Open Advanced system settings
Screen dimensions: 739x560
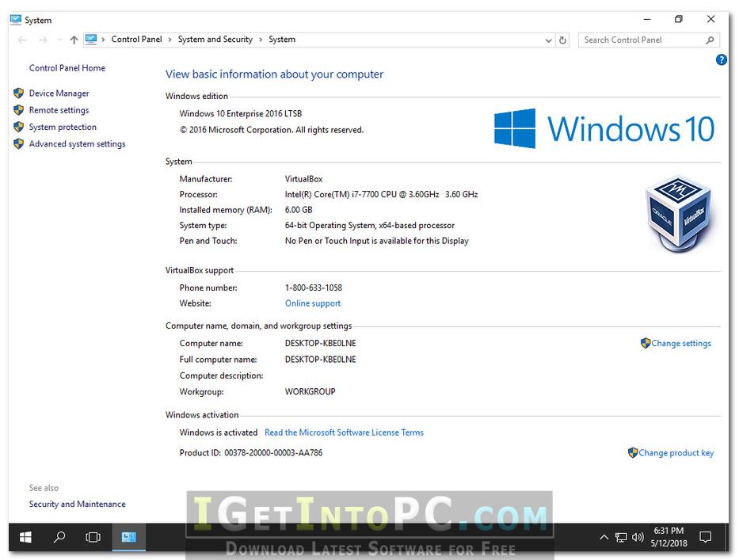click(x=78, y=144)
